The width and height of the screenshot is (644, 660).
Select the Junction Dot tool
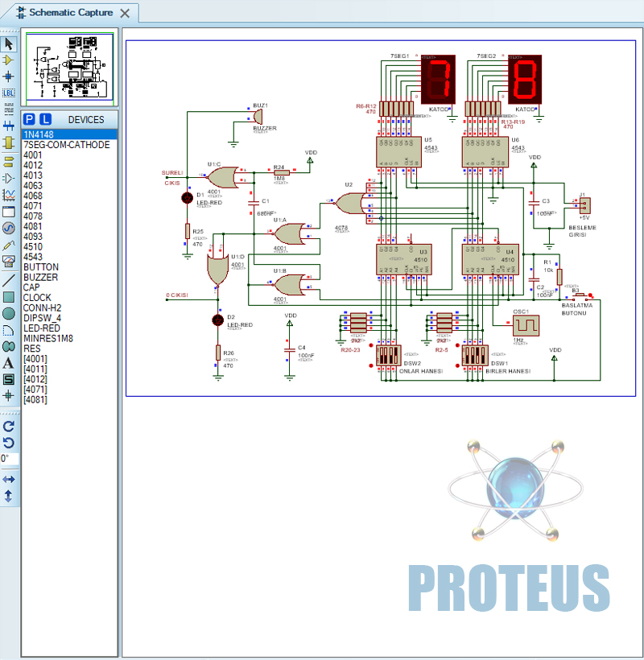tap(9, 76)
